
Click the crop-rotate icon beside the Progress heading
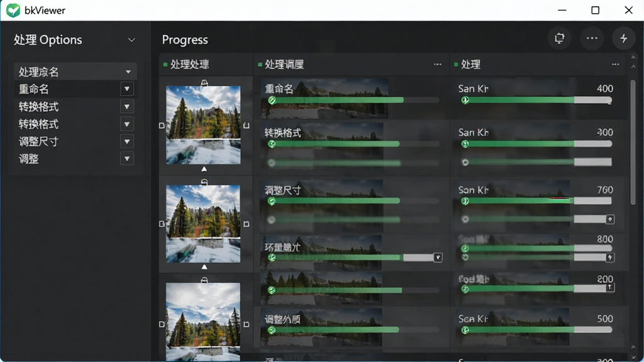[559, 38]
